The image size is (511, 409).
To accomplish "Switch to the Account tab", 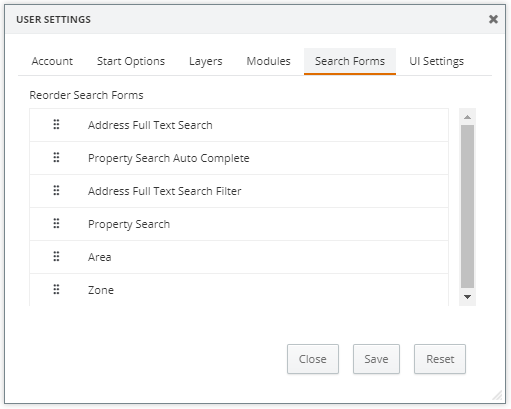I will [x=52, y=61].
